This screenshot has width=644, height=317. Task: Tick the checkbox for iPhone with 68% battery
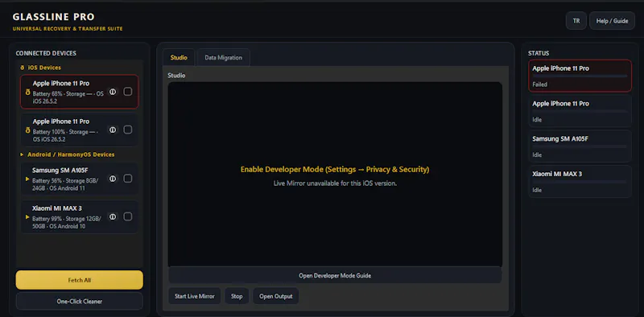[128, 92]
